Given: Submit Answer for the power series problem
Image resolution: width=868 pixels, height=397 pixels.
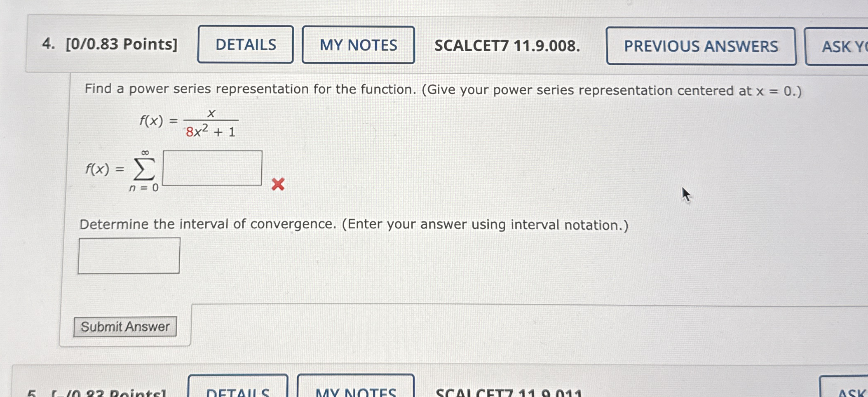Looking at the screenshot, I should (x=125, y=327).
